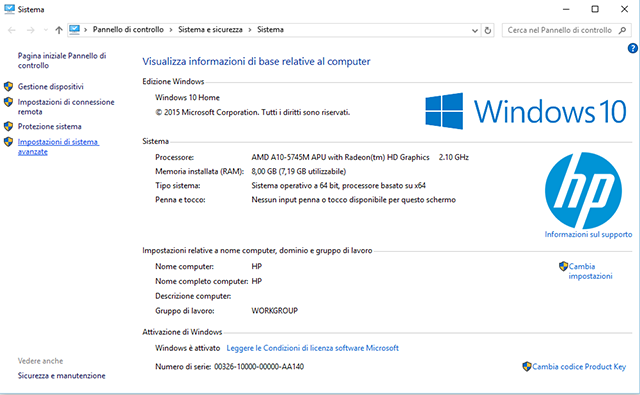Click Visualizza informazioni di base heading
The image size is (640, 395).
(x=256, y=61)
